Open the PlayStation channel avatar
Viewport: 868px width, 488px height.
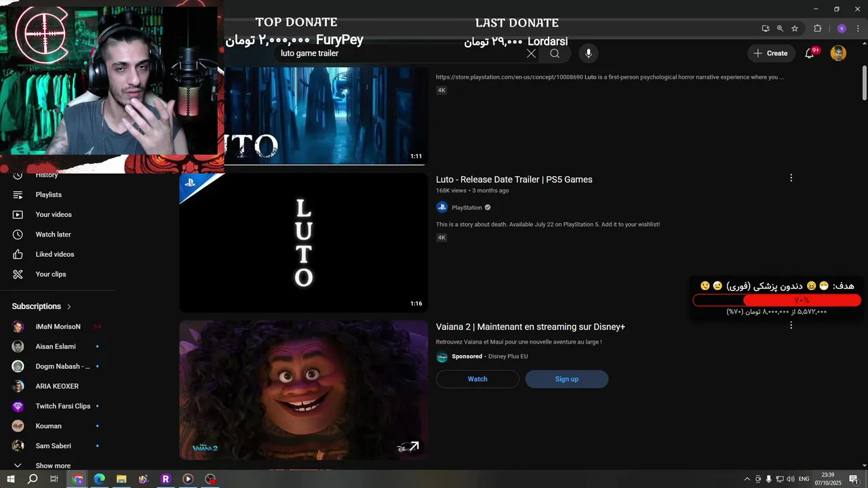pos(442,207)
